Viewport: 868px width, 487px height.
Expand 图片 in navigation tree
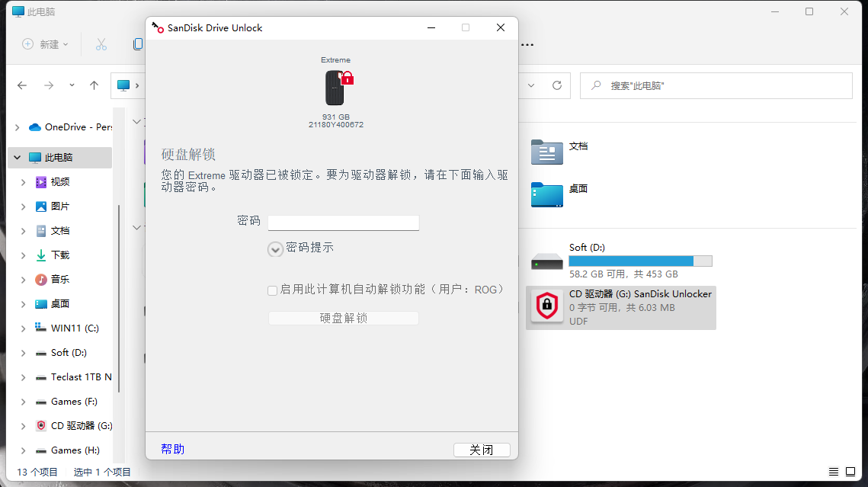(24, 207)
